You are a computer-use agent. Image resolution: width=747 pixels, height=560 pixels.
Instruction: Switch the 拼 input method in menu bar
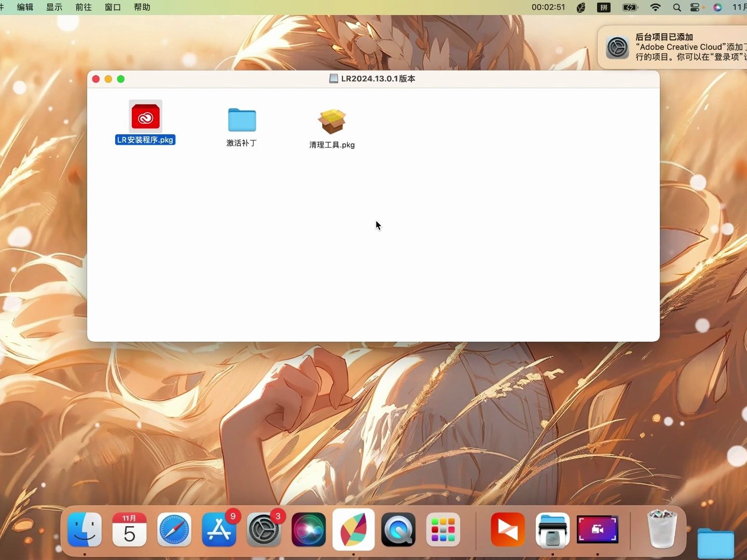pos(604,7)
